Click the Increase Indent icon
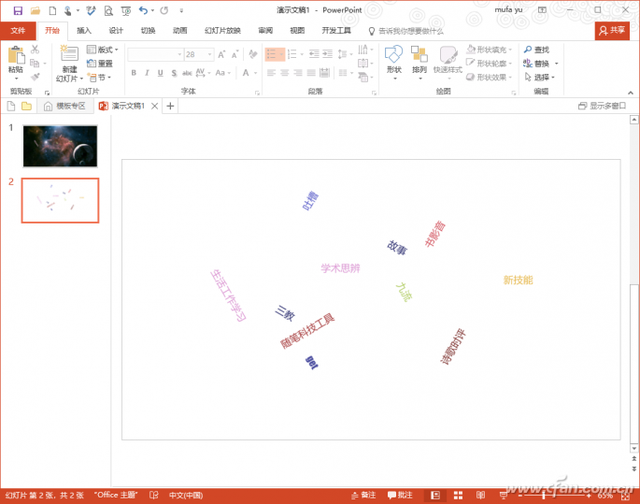The height and width of the screenshot is (504, 640). [x=327, y=54]
